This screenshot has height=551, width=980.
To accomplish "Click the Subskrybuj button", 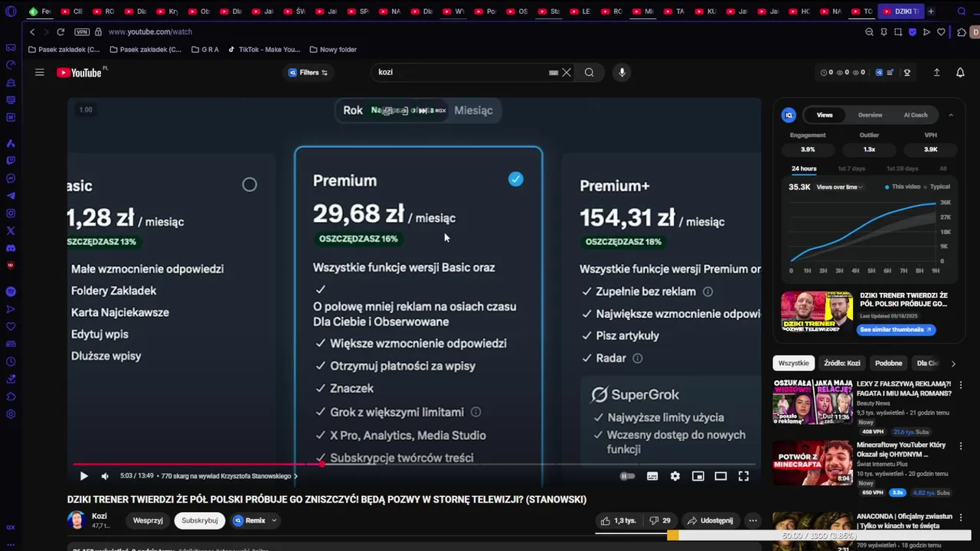I will click(200, 520).
